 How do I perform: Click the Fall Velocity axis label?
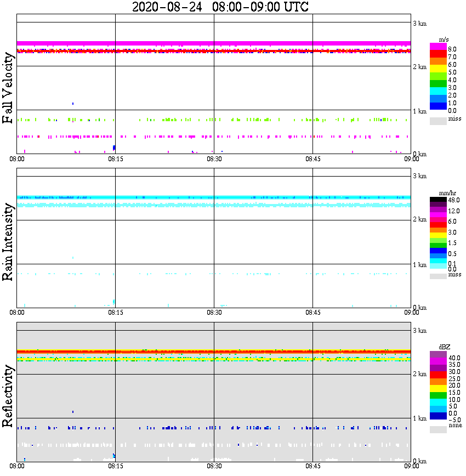[8, 88]
